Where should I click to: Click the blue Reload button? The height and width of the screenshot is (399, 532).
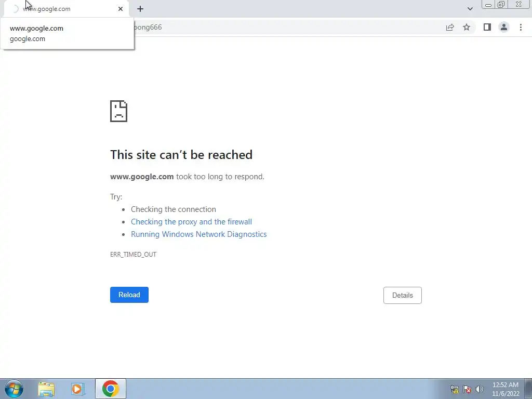coord(129,295)
